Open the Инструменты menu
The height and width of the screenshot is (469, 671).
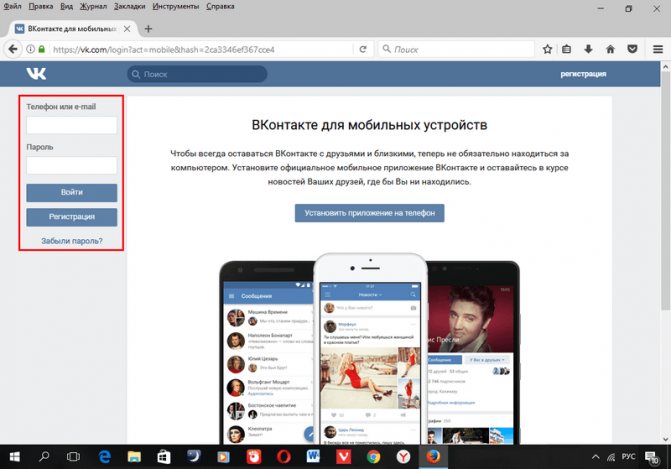pos(175,6)
